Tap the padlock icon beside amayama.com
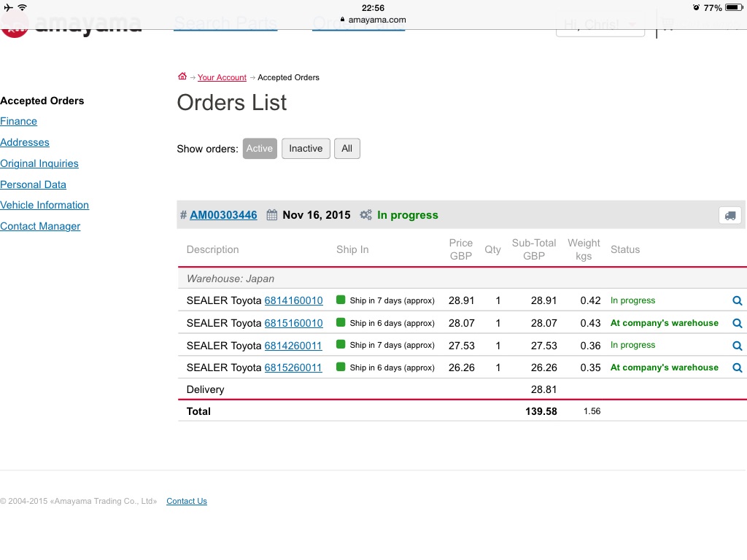The height and width of the screenshot is (560, 747). (x=342, y=20)
